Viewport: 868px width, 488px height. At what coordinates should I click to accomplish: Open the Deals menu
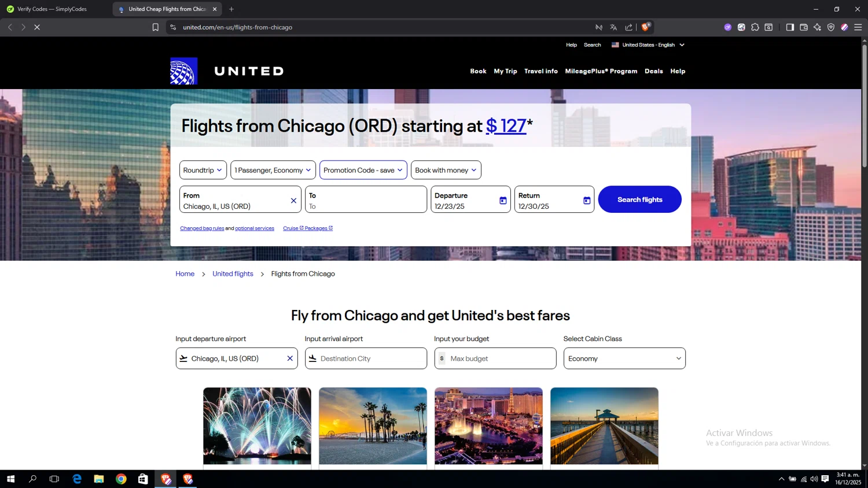point(654,71)
